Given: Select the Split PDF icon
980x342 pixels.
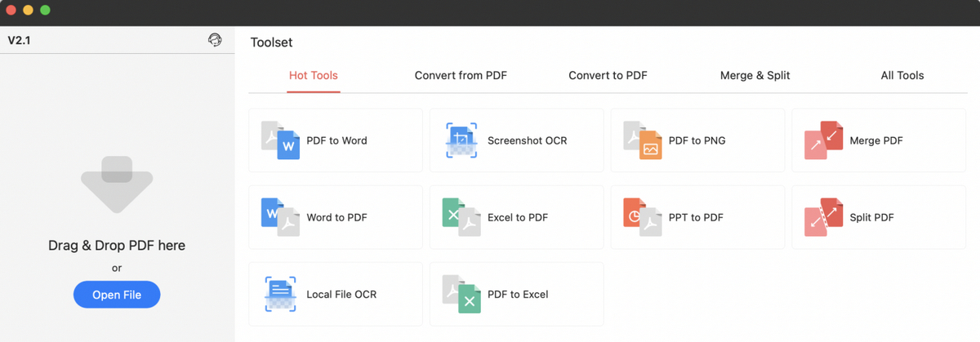Looking at the screenshot, I should click(x=824, y=217).
